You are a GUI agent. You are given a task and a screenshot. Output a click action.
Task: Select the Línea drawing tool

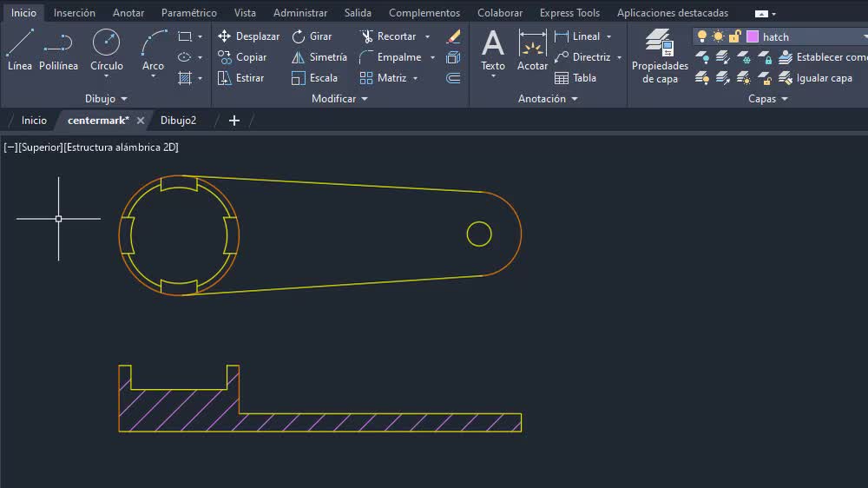(20, 50)
